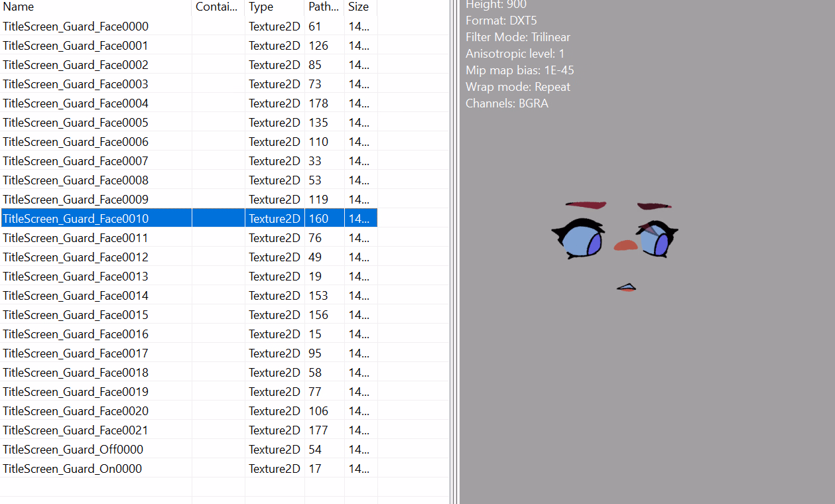This screenshot has width=835, height=504.
Task: Click the Filter Mode: Trilinear info text
Action: coord(517,37)
